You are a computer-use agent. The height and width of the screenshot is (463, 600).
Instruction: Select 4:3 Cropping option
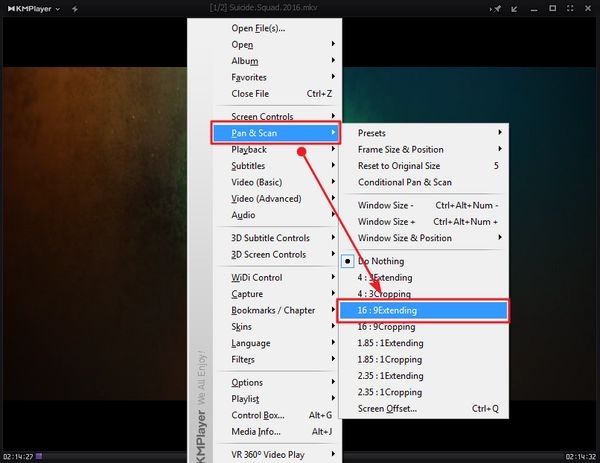tap(424, 294)
